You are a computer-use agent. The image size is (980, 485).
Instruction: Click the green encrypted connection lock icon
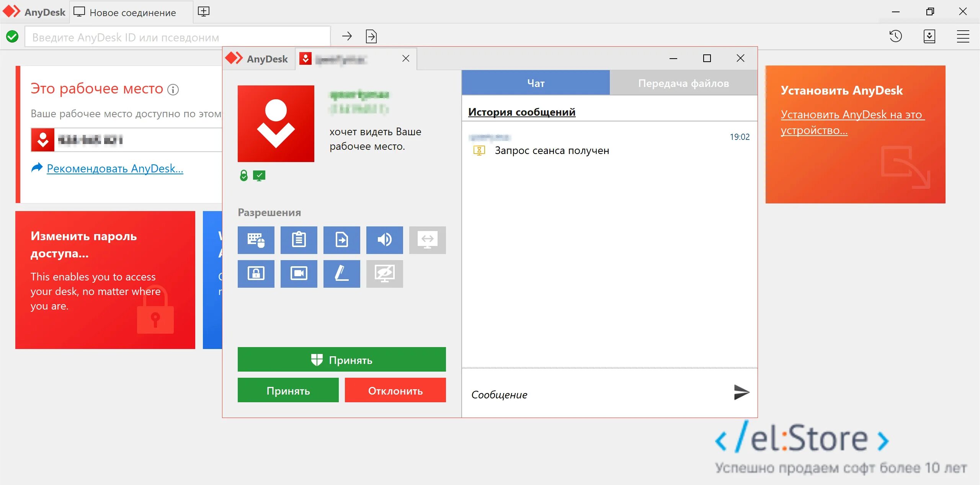point(243,175)
